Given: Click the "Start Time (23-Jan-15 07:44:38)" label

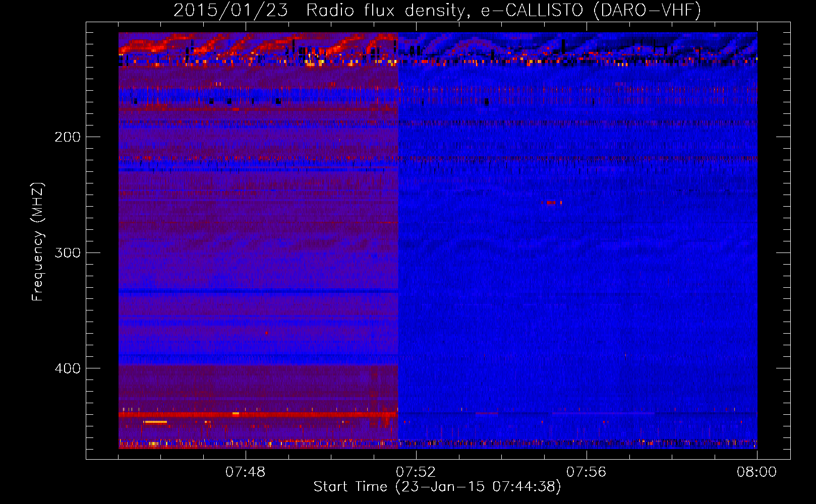Looking at the screenshot, I should point(437,487).
